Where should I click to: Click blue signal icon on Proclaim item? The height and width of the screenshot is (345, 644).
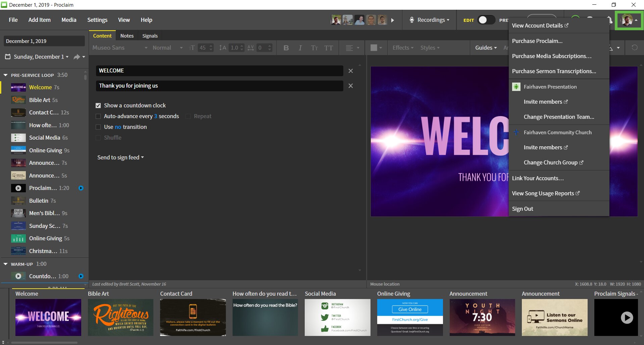(81, 188)
